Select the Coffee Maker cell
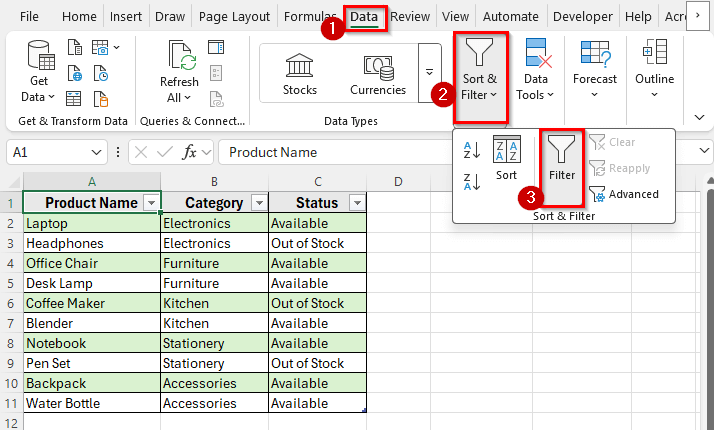Screen dimensions: 714x430 [92, 303]
